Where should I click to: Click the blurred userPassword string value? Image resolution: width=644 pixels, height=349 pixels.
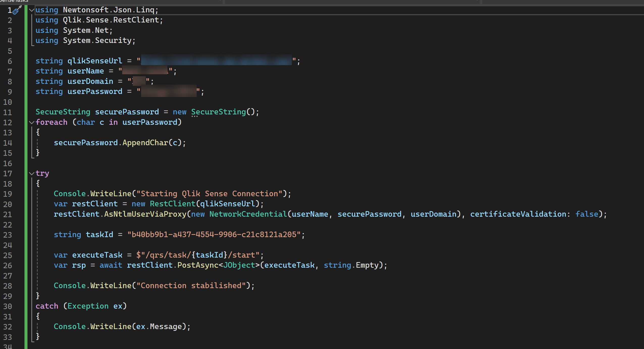coord(168,91)
